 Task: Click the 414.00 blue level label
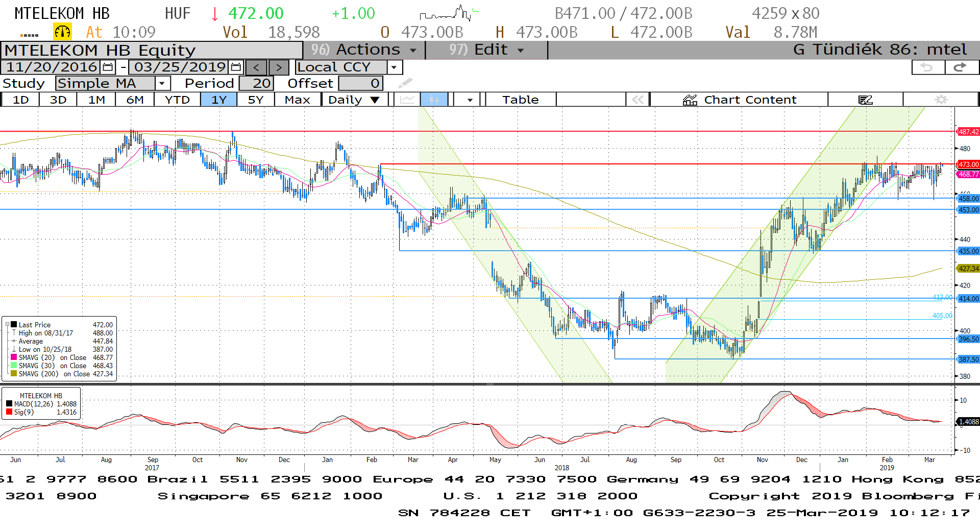click(968, 299)
